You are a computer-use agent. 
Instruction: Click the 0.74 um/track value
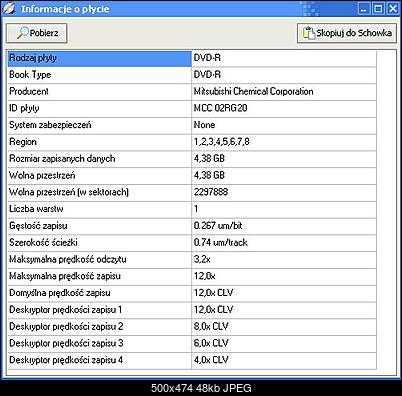click(x=221, y=243)
